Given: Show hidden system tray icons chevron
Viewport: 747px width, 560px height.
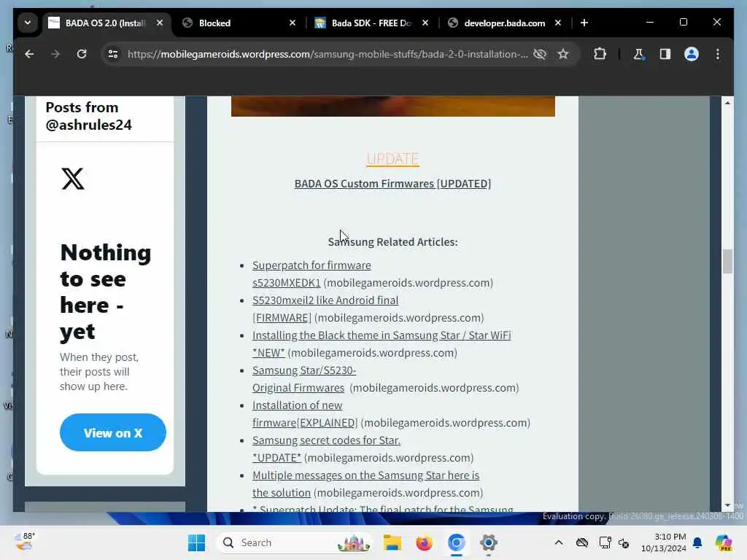Looking at the screenshot, I should point(559,542).
